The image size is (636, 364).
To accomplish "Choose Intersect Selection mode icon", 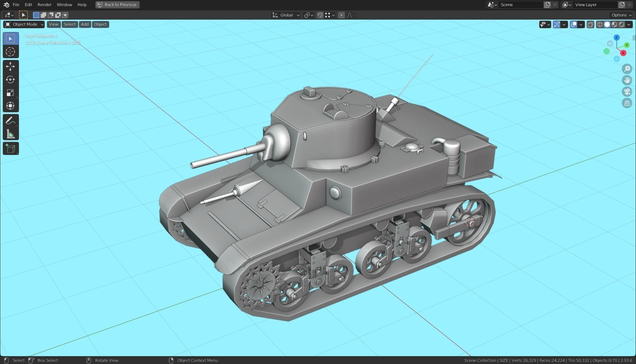I will [65, 15].
